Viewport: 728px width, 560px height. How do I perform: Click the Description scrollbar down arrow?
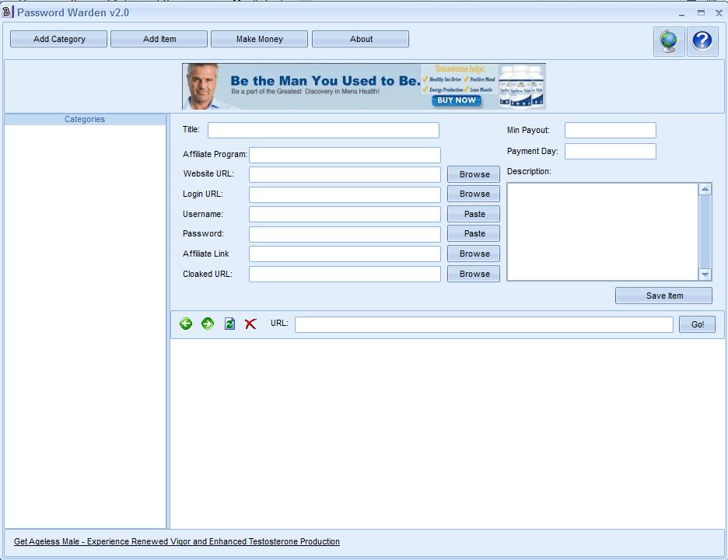[705, 275]
